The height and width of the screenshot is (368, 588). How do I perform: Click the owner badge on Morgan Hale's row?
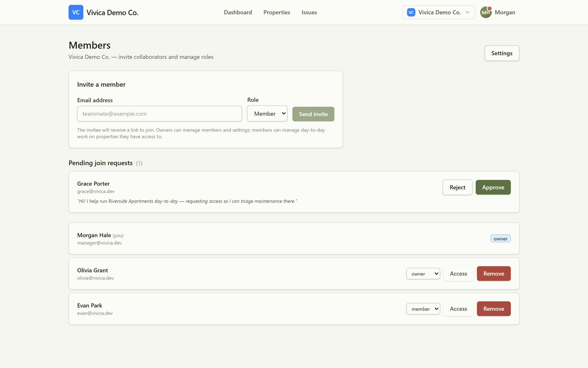tap(500, 238)
